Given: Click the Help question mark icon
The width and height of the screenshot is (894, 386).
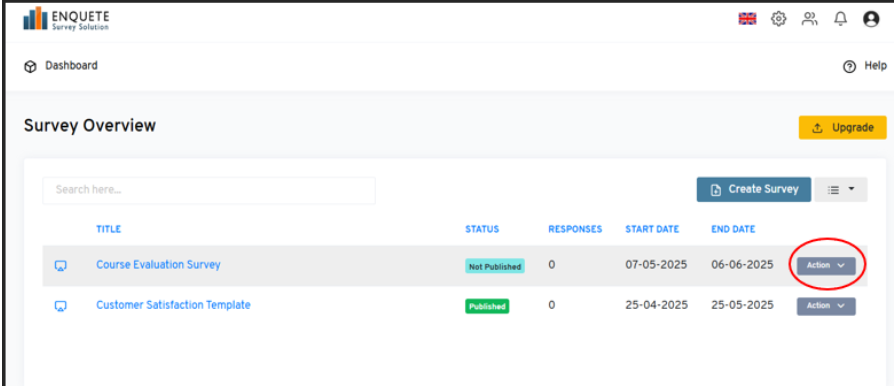Looking at the screenshot, I should 850,67.
